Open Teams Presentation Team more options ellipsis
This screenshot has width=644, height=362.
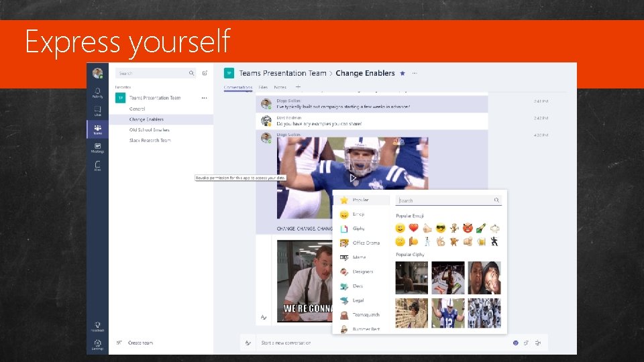pyautogui.click(x=204, y=98)
